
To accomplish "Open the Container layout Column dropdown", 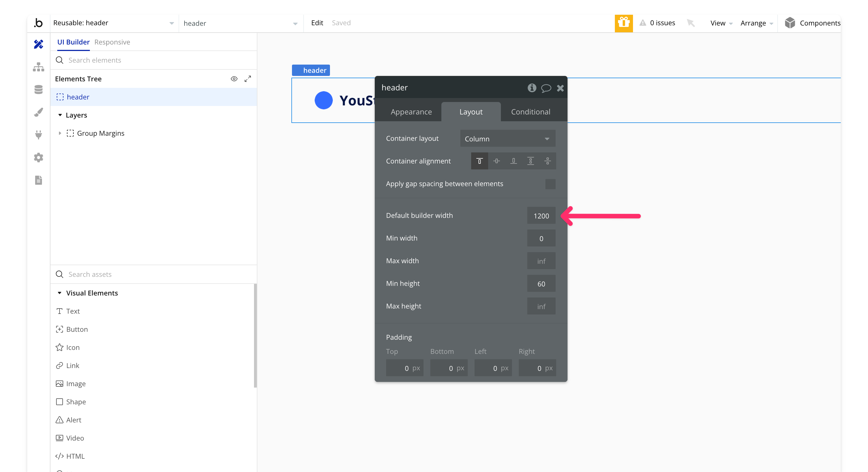I will pyautogui.click(x=507, y=139).
